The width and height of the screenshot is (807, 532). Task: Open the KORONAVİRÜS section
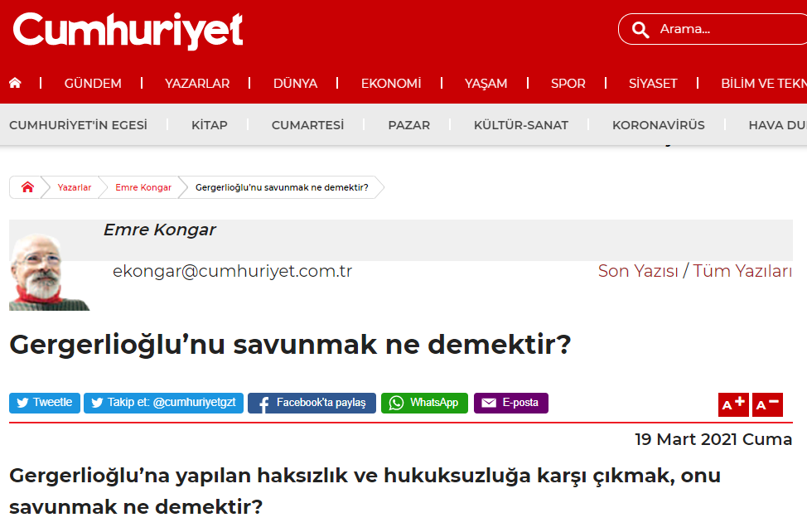click(x=659, y=125)
